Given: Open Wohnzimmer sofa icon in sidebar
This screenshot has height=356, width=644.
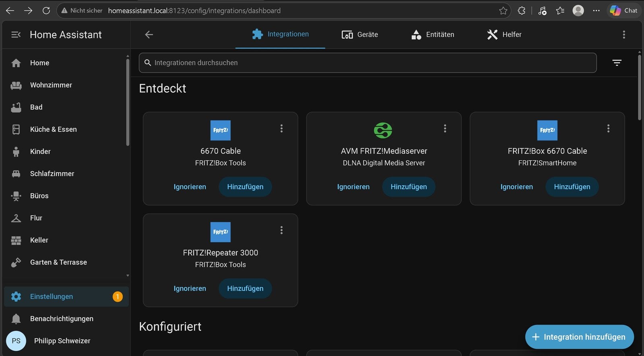Looking at the screenshot, I should click(16, 85).
